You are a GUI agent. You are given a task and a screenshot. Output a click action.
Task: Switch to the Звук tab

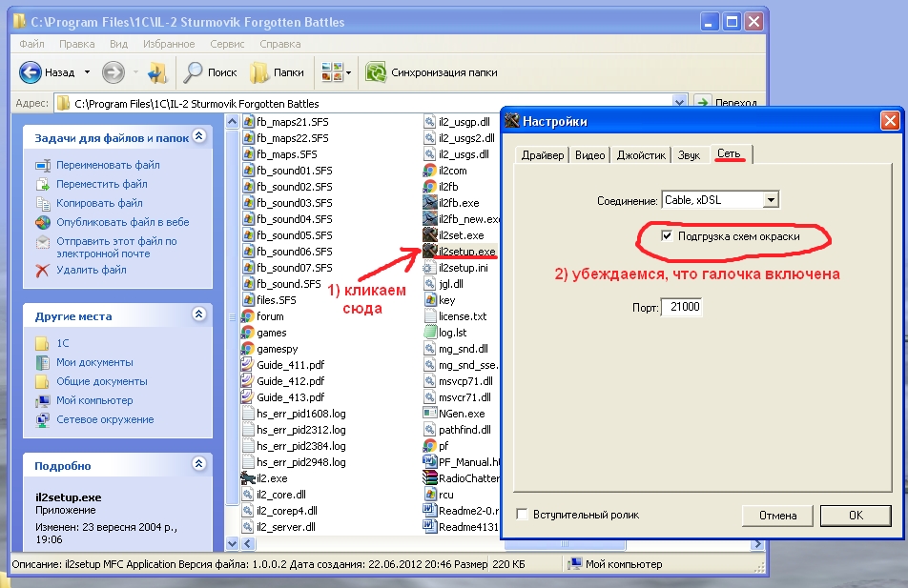click(689, 155)
